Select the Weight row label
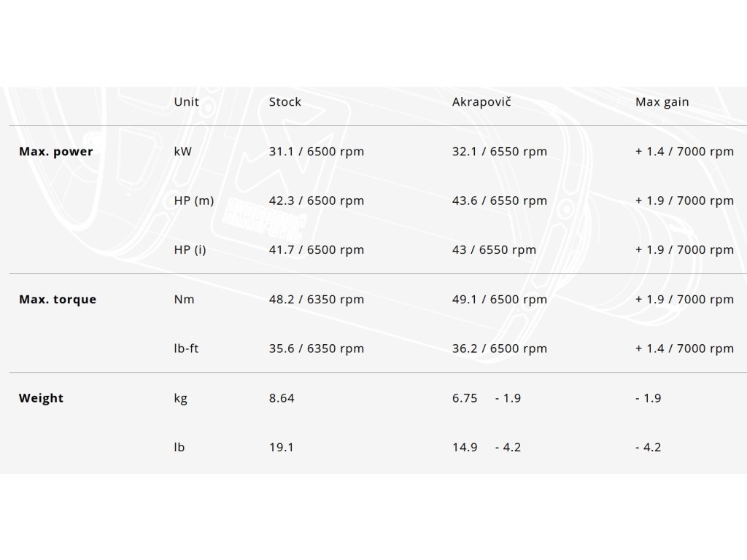 click(41, 398)
